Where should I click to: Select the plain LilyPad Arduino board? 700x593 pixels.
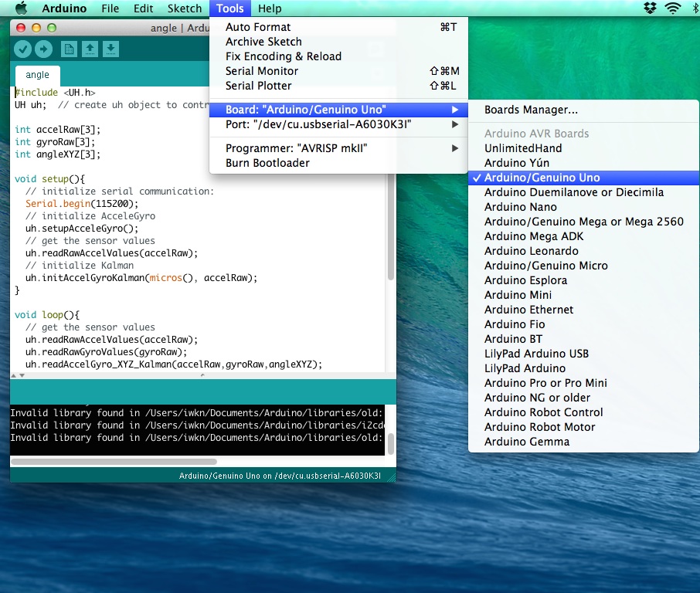583,368
